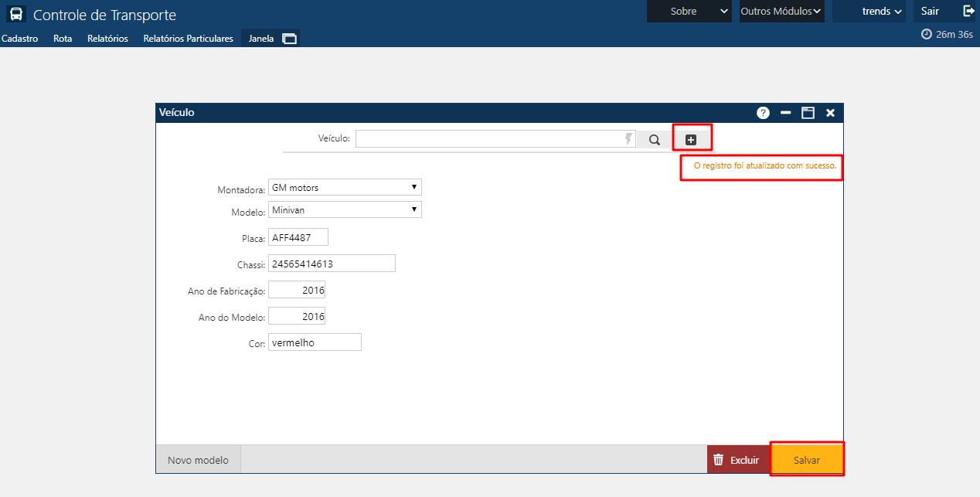This screenshot has width=980, height=497.
Task: Click into the Placa input field
Action: coord(298,237)
